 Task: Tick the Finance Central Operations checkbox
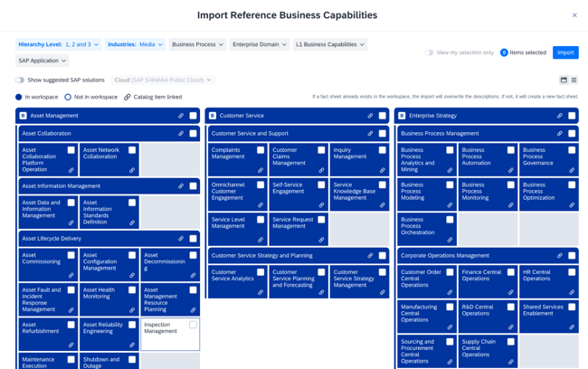511,272
